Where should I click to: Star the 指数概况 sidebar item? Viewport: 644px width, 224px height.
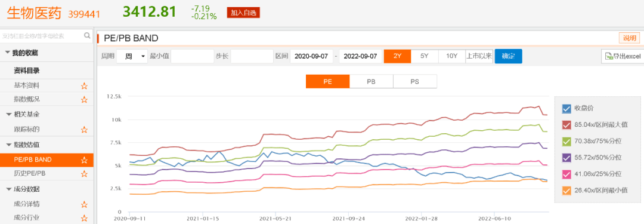click(84, 99)
